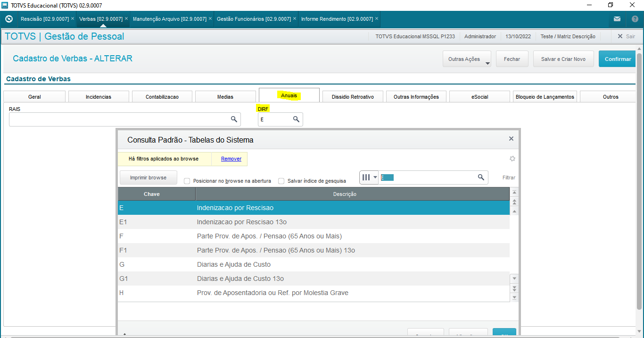Click the DIRF field search magnifier
This screenshot has height=338, width=644.
[x=296, y=119]
